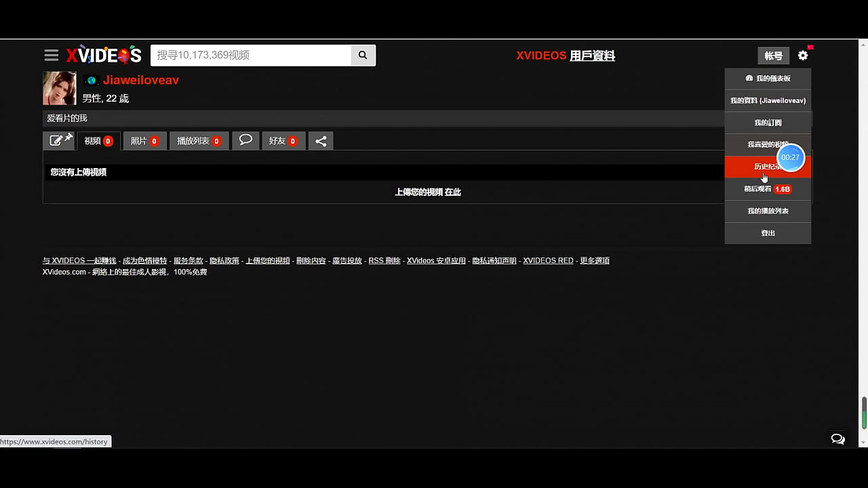
Task: Click the 上傳您的視頻 在此 link
Action: tap(428, 192)
